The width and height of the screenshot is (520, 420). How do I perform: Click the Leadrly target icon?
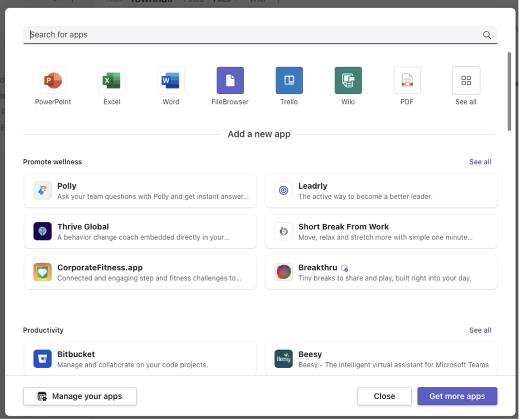tap(283, 190)
